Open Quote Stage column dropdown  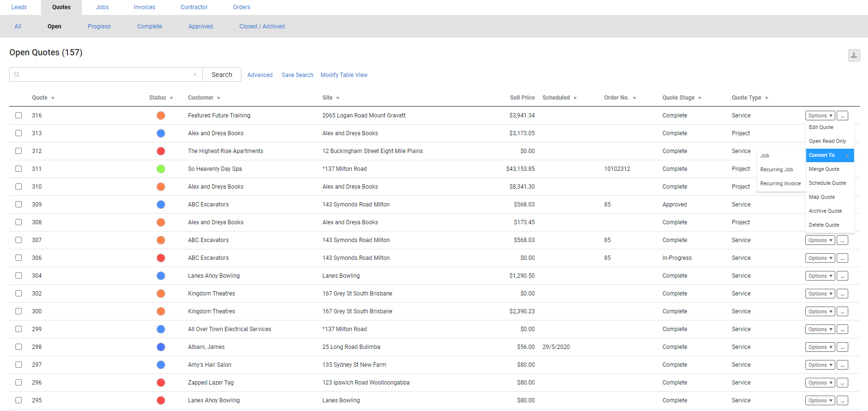(x=699, y=98)
